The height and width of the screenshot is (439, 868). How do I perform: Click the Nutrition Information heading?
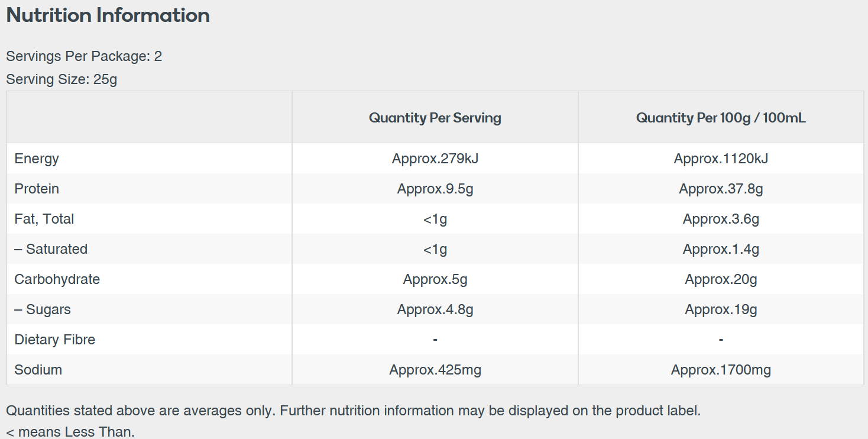click(x=108, y=15)
